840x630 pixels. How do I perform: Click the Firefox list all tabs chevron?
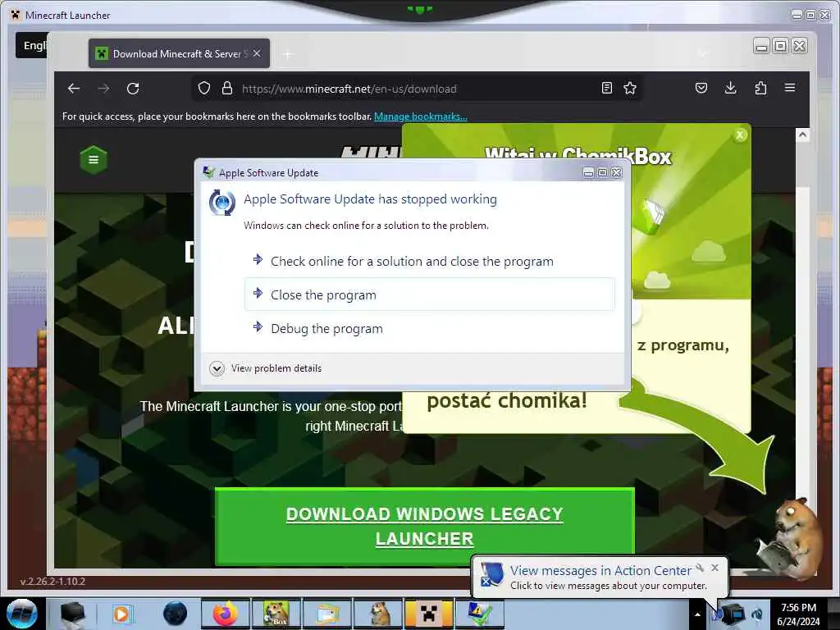pyautogui.click(x=702, y=53)
